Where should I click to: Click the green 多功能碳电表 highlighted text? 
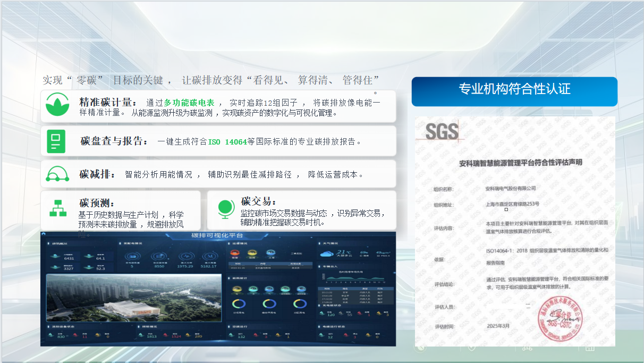(189, 103)
